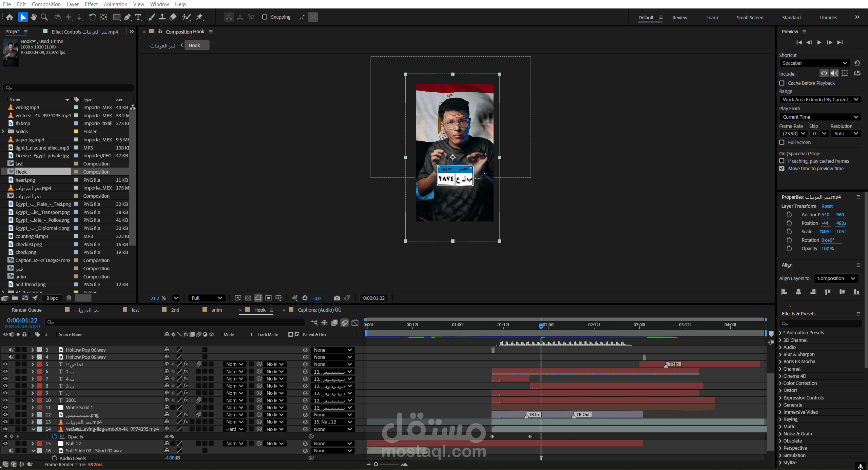Click the label color swatch for layer 12
The height and width of the screenshot is (470, 868).
(39, 415)
